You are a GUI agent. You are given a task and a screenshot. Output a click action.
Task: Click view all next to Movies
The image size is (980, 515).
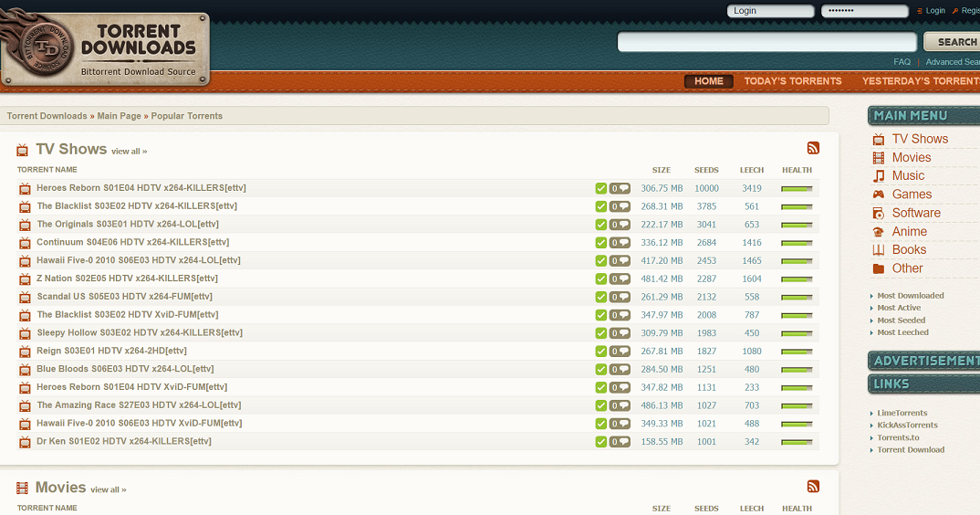[x=108, y=490]
